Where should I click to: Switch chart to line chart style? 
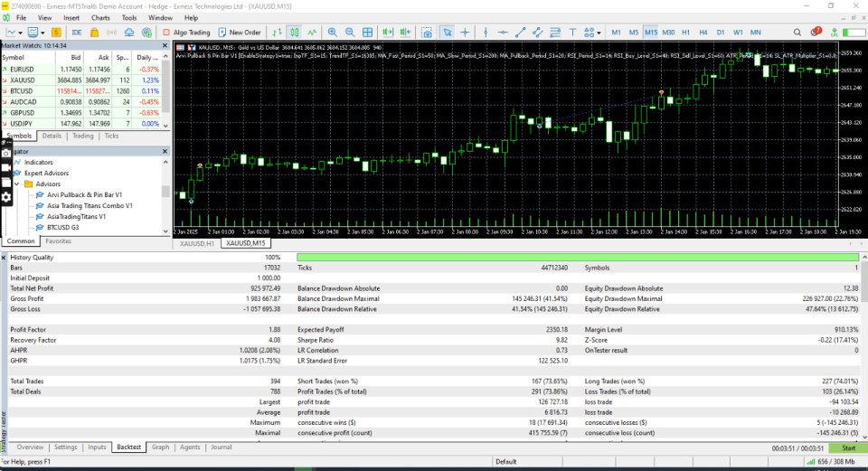[x=312, y=33]
